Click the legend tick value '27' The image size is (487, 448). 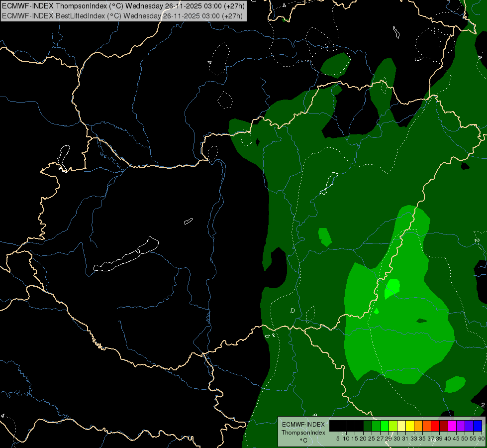coord(380,439)
